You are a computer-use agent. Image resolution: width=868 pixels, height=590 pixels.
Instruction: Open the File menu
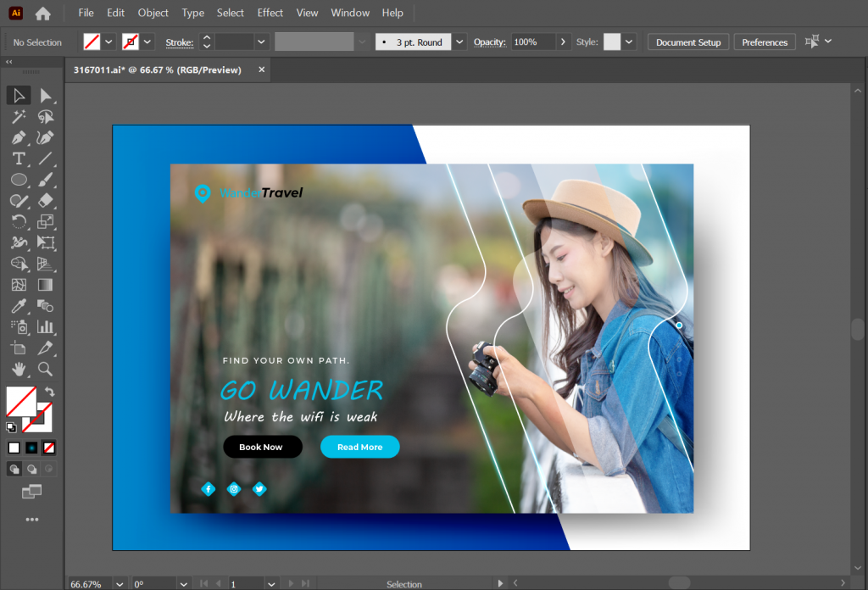[x=86, y=13]
